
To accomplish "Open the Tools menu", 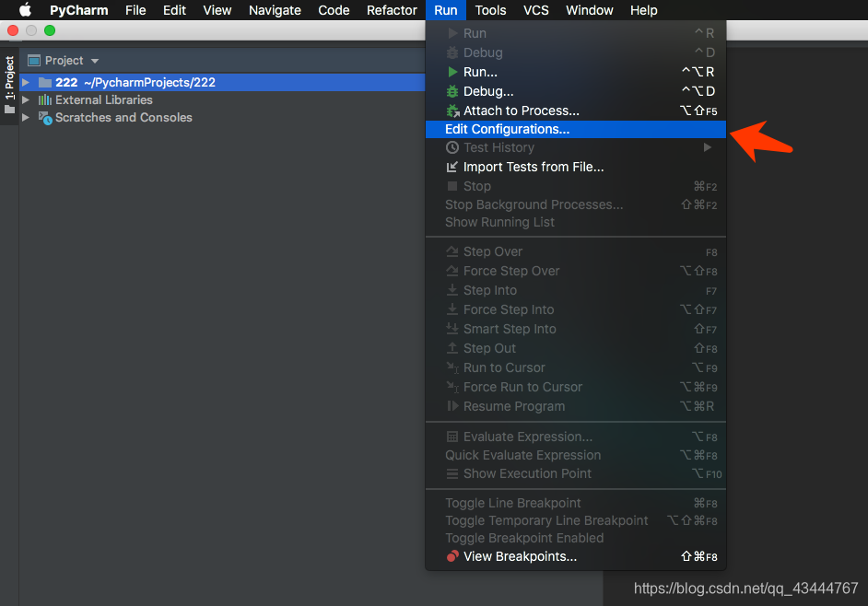I will 490,10.
